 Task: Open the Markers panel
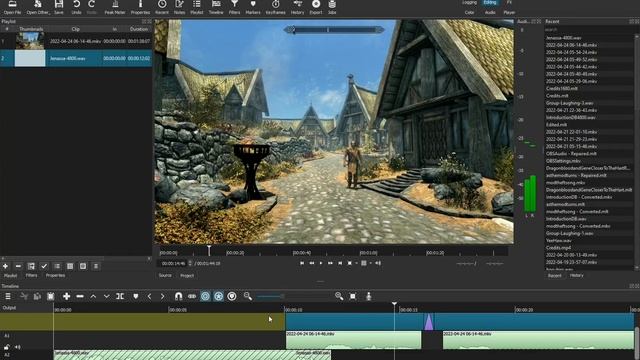253,7
